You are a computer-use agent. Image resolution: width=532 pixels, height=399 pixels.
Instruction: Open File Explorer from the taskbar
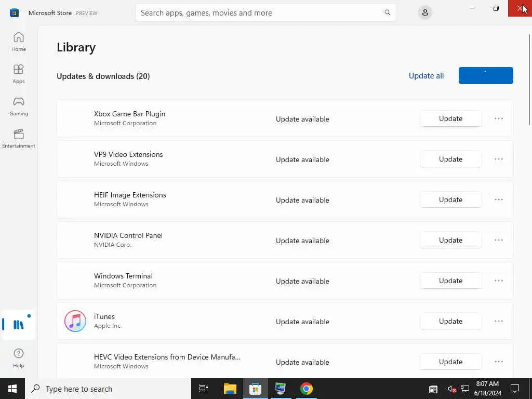pos(230,389)
